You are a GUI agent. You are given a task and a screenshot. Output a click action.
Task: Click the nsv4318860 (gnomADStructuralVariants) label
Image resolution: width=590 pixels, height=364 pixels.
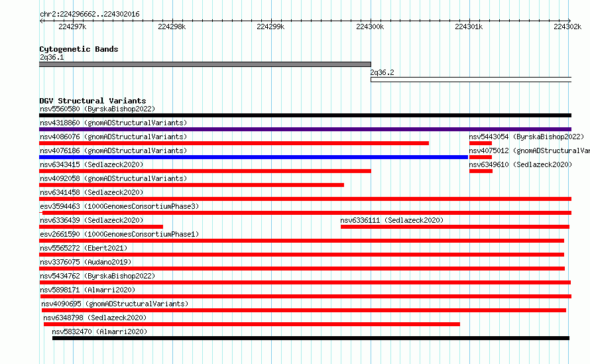tap(113, 123)
